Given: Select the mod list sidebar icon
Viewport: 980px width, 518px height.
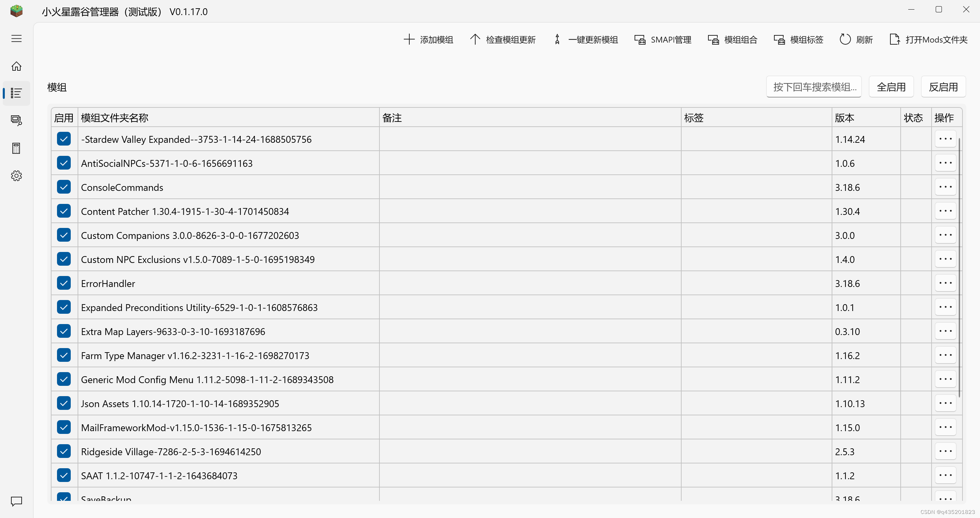Looking at the screenshot, I should point(16,93).
